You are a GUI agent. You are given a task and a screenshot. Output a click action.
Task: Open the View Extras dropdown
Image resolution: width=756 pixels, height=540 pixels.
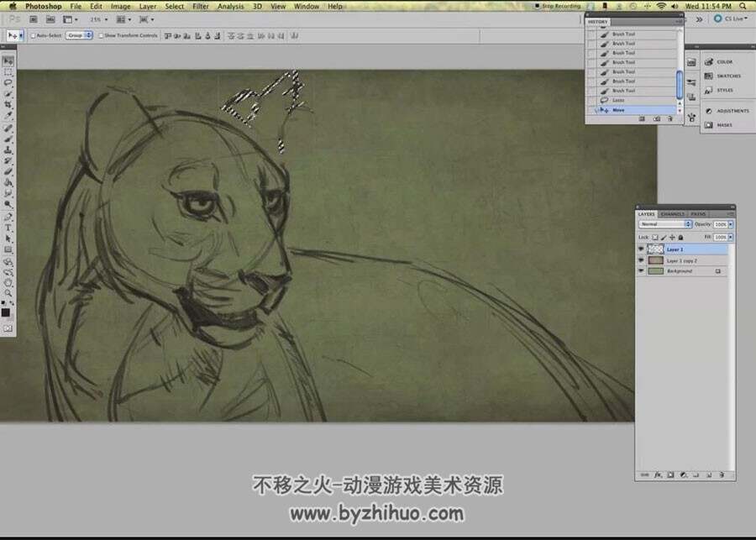[x=70, y=19]
